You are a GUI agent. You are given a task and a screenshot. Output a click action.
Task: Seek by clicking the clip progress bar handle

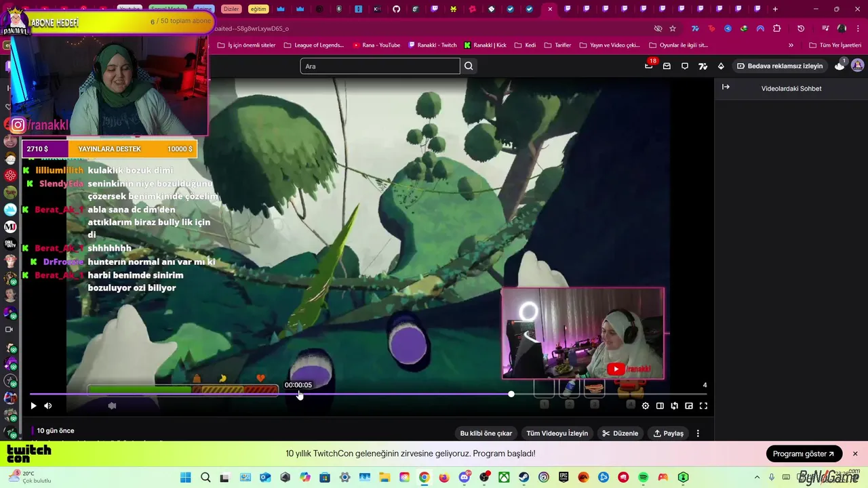511,394
